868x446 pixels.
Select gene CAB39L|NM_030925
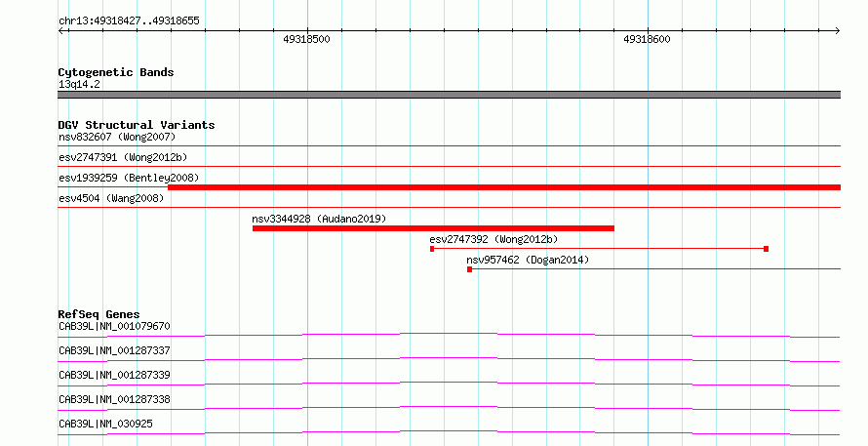point(105,424)
